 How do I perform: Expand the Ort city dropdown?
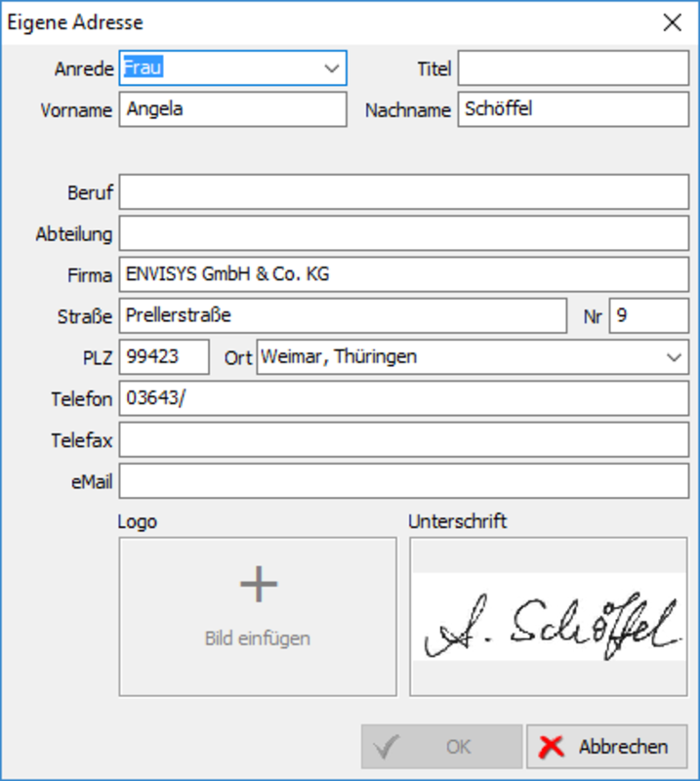pos(674,357)
